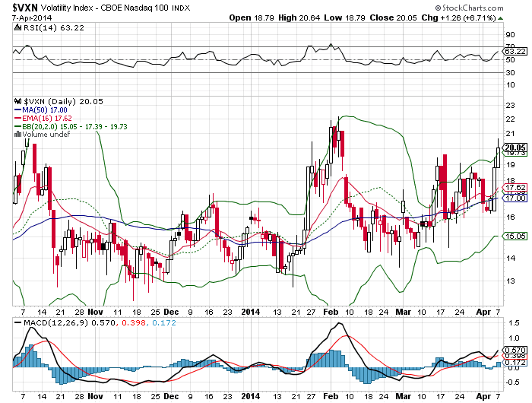Click the 'Volatility Index - CBOE Nasdaq 100' title

[105, 8]
